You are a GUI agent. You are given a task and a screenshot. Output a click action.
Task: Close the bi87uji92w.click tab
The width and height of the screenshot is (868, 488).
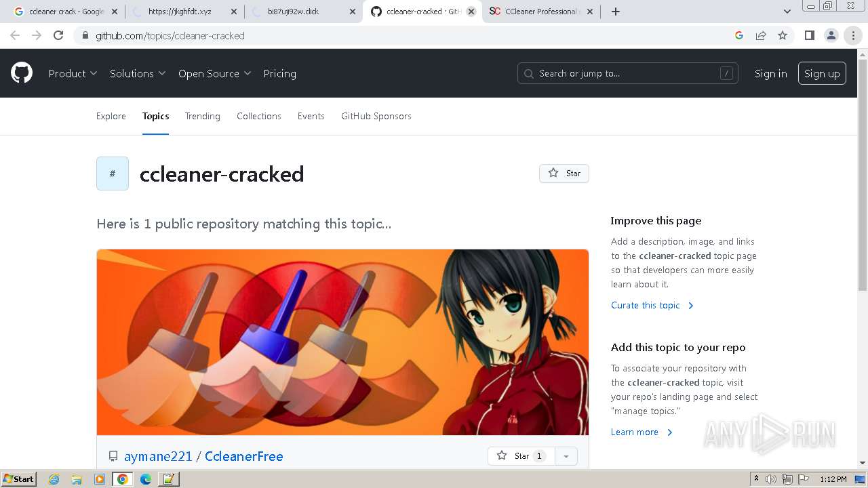[x=353, y=12]
